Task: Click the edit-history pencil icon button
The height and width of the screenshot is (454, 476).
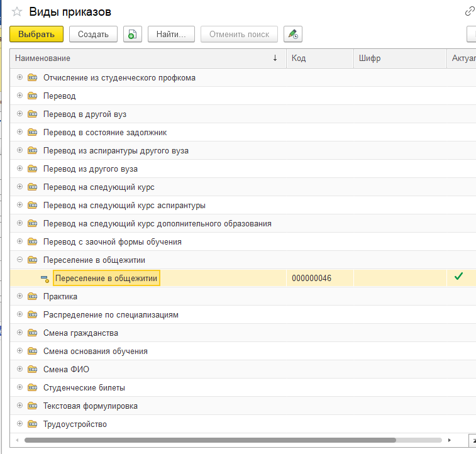Action: click(293, 34)
